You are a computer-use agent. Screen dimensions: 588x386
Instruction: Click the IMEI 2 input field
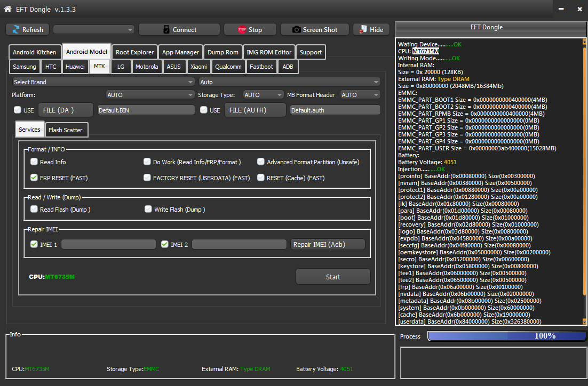pyautogui.click(x=239, y=244)
